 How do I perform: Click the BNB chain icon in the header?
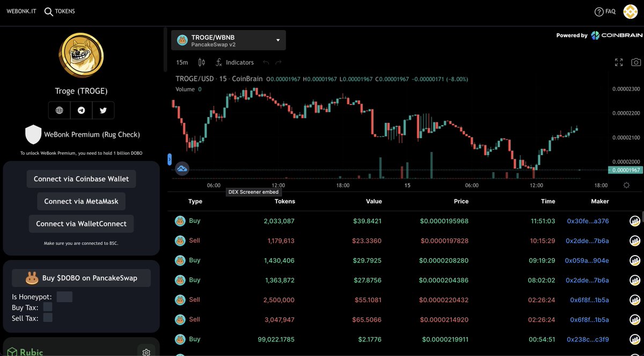[630, 11]
